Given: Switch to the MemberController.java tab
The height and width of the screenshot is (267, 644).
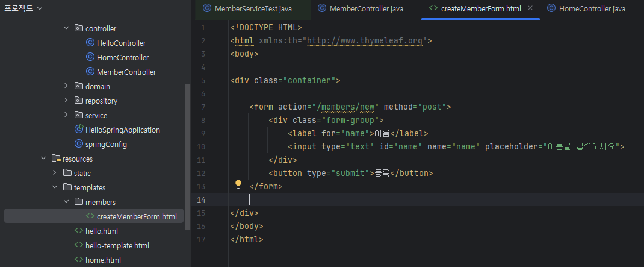Looking at the screenshot, I should click(367, 9).
